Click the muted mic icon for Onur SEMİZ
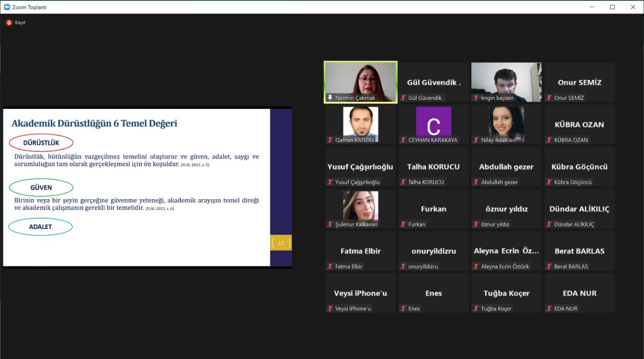644x359 pixels. pos(549,98)
